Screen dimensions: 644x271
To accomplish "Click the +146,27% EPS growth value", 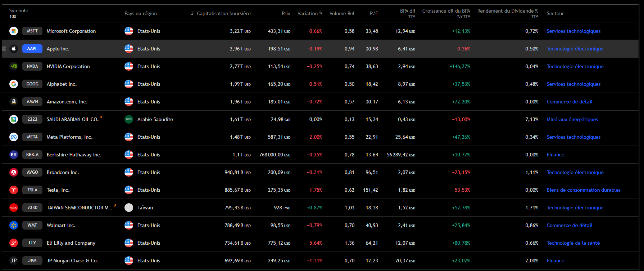I will 460,66.
